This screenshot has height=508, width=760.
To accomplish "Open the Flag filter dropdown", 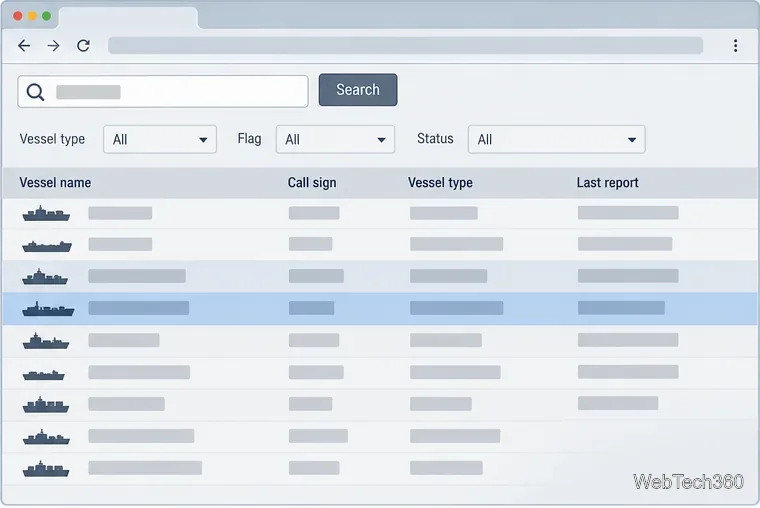I will click(335, 140).
